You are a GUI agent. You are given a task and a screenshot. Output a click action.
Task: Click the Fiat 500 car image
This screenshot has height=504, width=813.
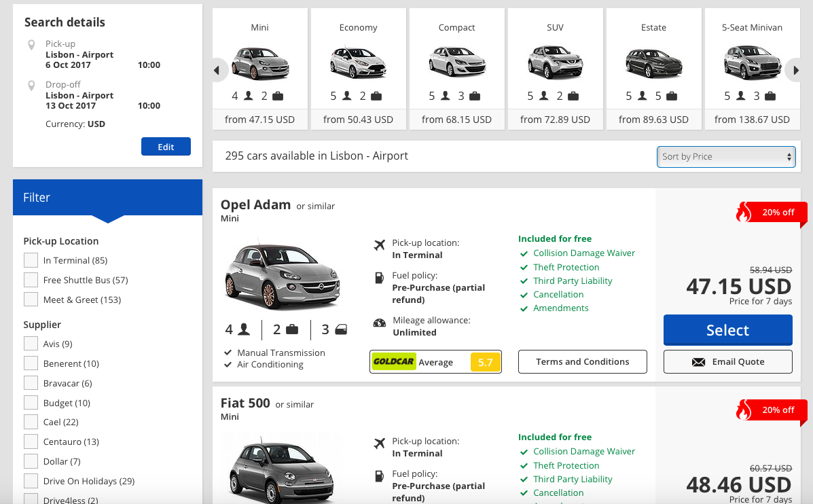(283, 469)
